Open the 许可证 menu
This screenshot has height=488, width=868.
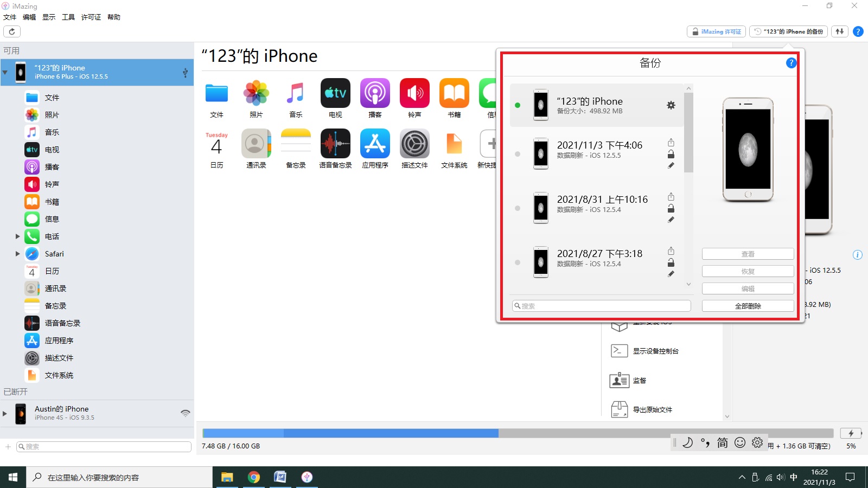pyautogui.click(x=91, y=17)
